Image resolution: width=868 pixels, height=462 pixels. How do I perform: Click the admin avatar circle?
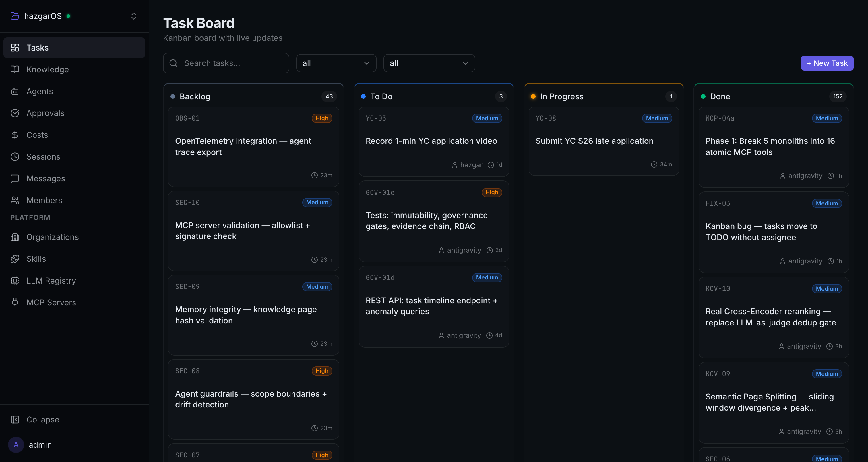pyautogui.click(x=16, y=445)
